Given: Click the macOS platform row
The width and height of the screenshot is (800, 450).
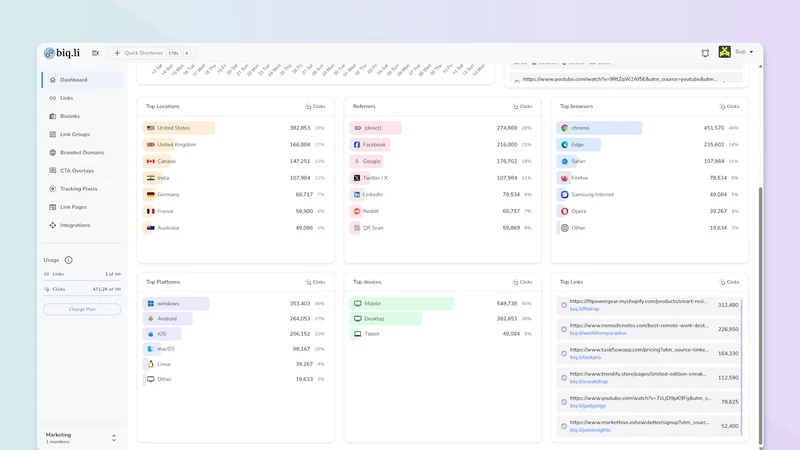Looking at the screenshot, I should [235, 349].
